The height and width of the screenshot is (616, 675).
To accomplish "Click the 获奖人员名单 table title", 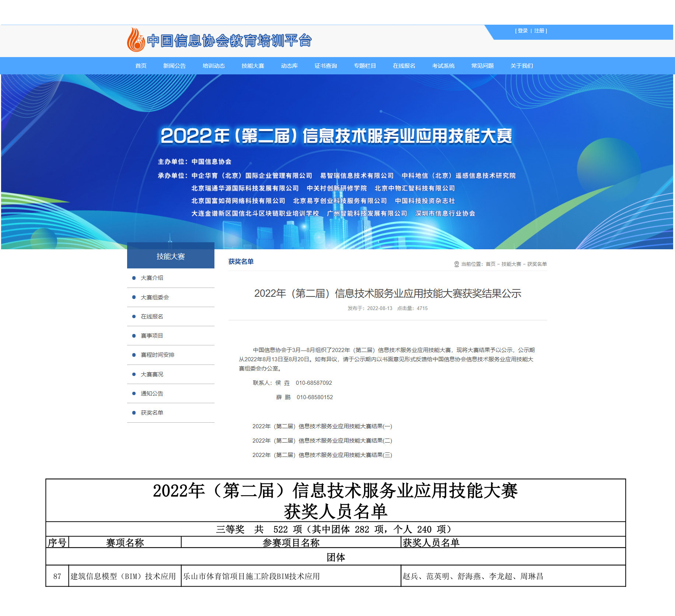I will [x=336, y=501].
